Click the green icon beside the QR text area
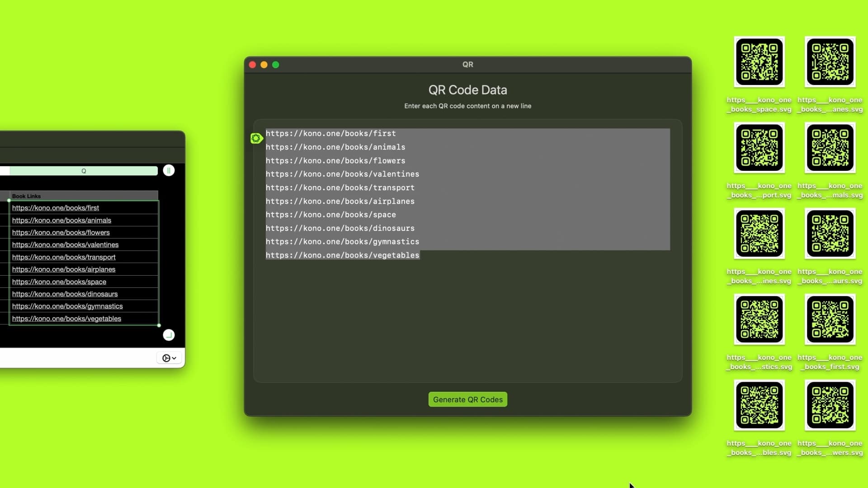 coord(256,138)
